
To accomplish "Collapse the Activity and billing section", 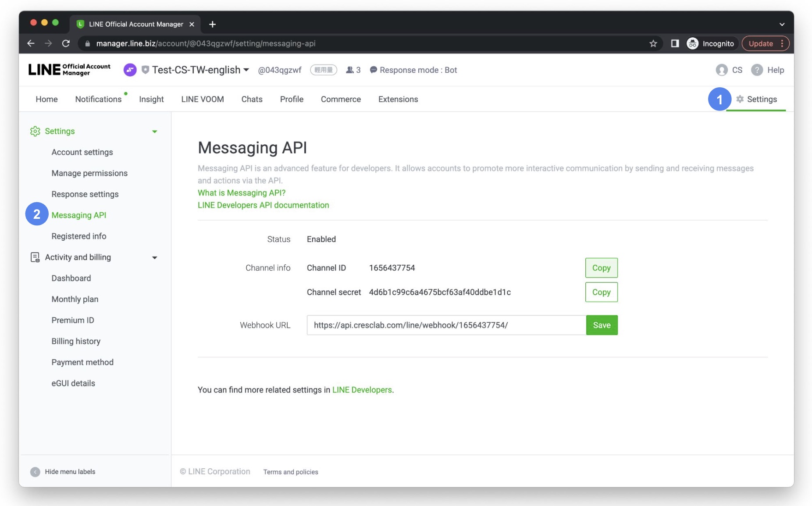I will pos(154,257).
